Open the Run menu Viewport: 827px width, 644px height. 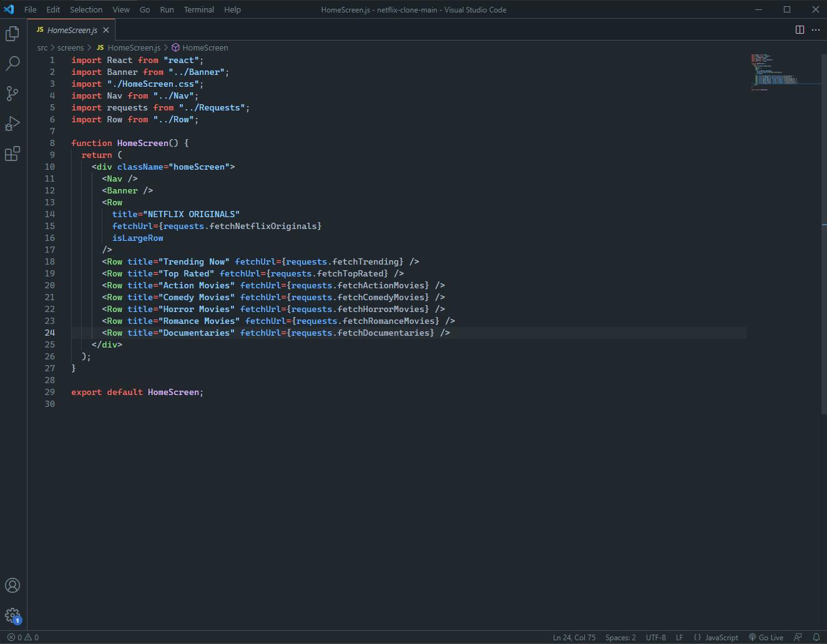[167, 9]
